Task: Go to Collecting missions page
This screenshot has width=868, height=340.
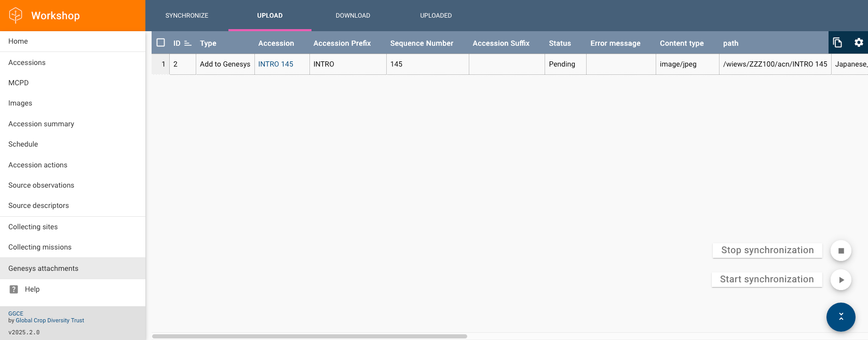Action: pos(40,247)
